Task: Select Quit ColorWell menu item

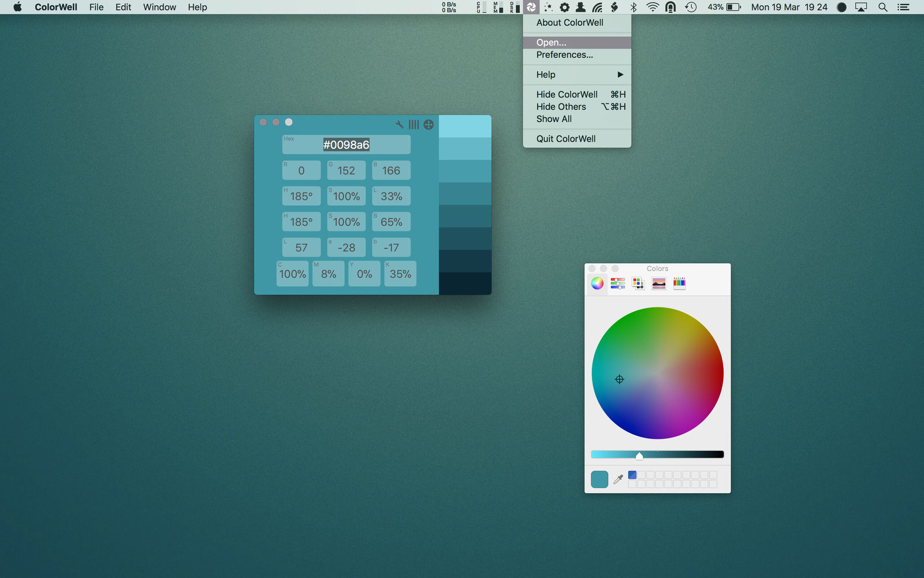Action: click(x=577, y=139)
